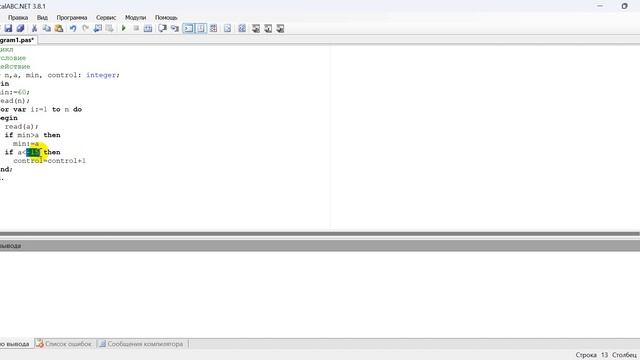Open the Вид menu
This screenshot has height=360, width=640.
coord(42,18)
